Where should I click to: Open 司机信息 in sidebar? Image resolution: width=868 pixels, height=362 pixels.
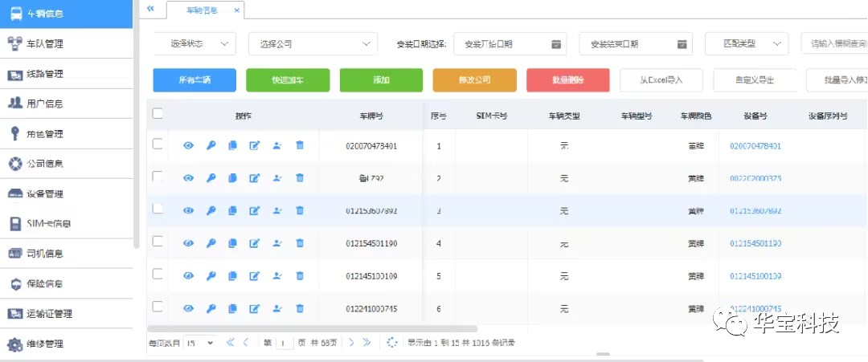67,254
